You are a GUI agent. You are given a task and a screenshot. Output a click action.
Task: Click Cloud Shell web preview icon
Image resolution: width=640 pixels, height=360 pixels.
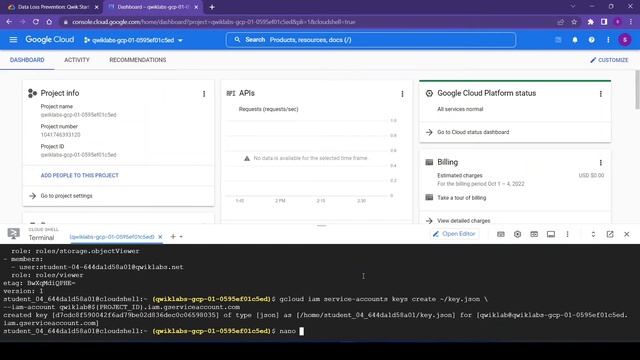[x=534, y=234]
